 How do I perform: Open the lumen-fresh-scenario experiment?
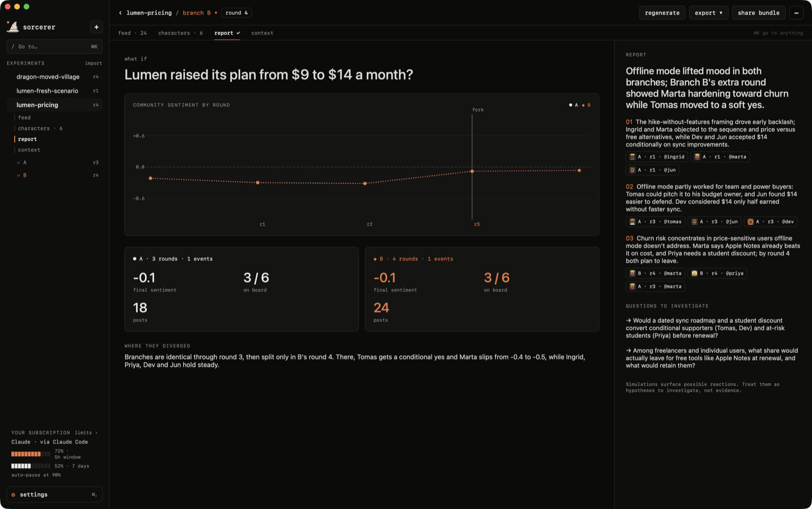[55, 91]
